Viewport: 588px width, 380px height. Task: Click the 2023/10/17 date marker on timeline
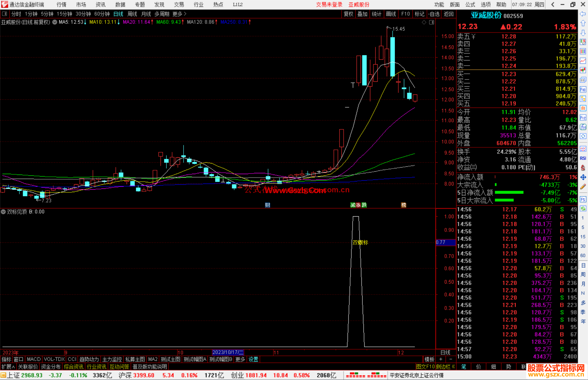click(228, 352)
